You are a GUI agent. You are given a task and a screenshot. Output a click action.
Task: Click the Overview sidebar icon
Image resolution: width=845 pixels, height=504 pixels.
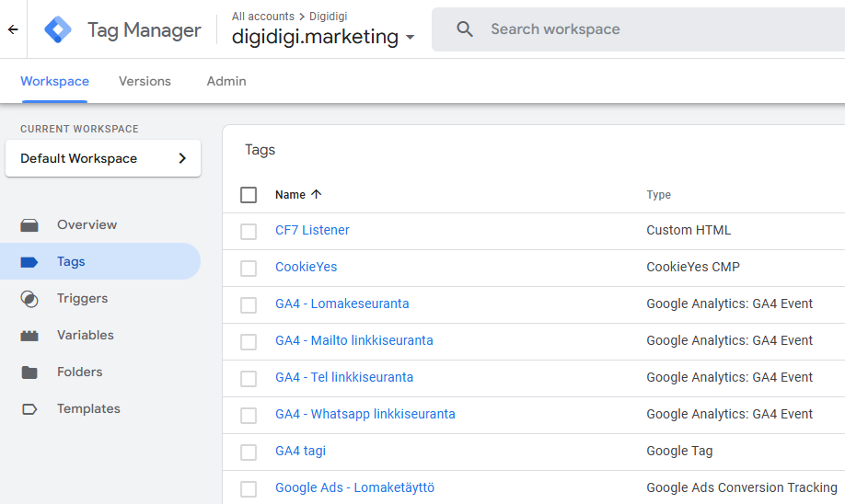(29, 225)
